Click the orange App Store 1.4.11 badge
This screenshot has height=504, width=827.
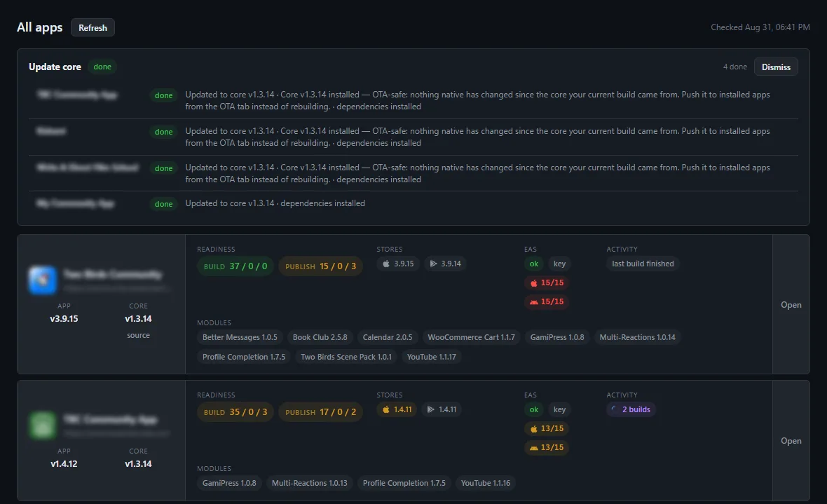[x=397, y=409]
